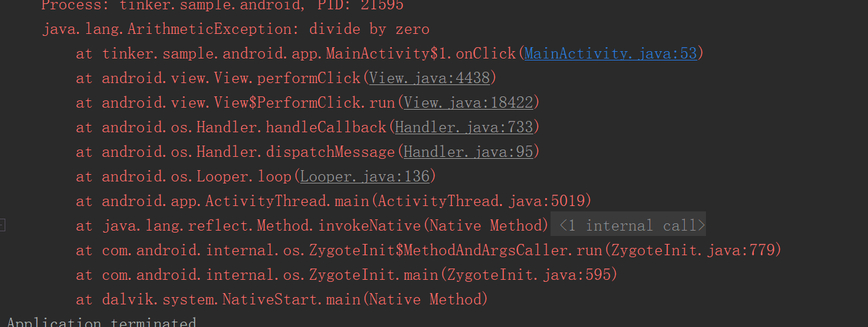Click the "Application terminated" message
The image size is (868, 327).
coord(102,322)
